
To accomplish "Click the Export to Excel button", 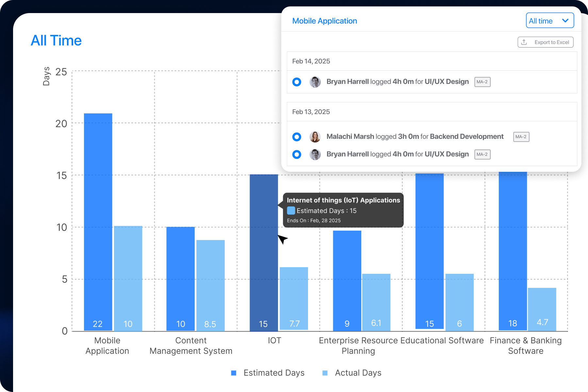I will (545, 42).
